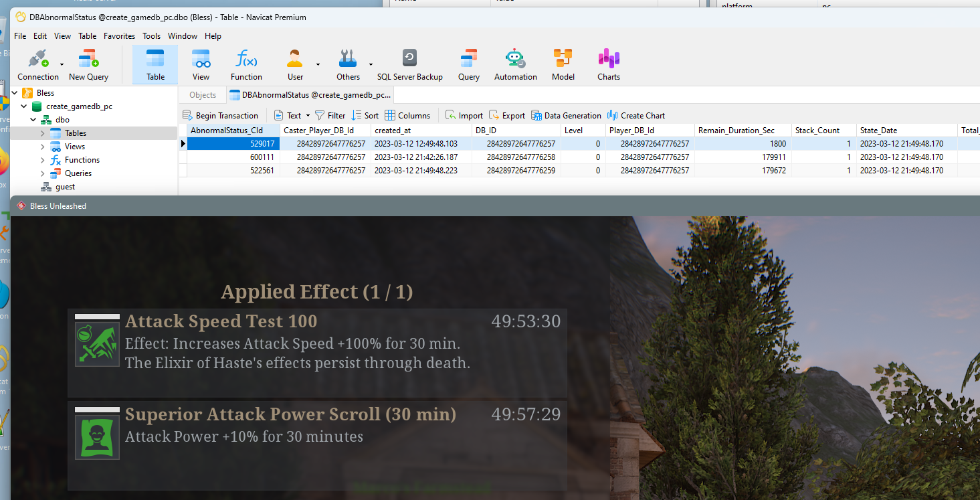
Task: Click the Superior Attack Power Scroll effect icon
Action: pyautogui.click(x=97, y=436)
